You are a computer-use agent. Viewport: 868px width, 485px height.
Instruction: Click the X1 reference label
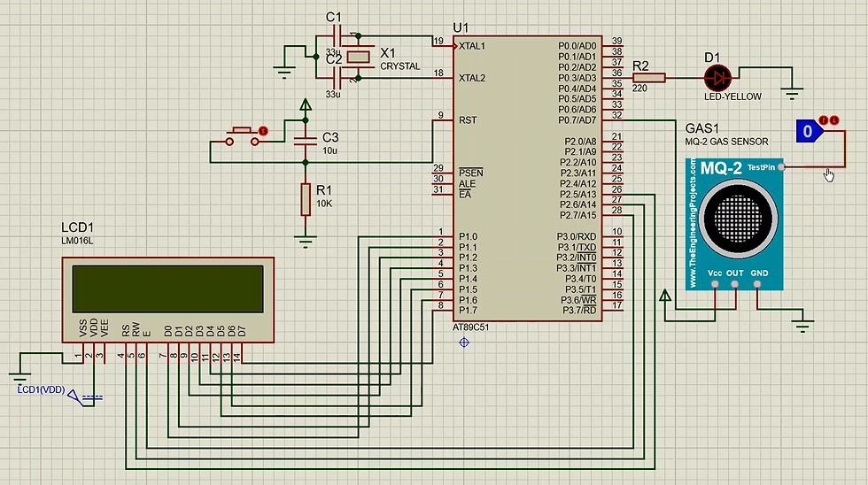[x=388, y=53]
